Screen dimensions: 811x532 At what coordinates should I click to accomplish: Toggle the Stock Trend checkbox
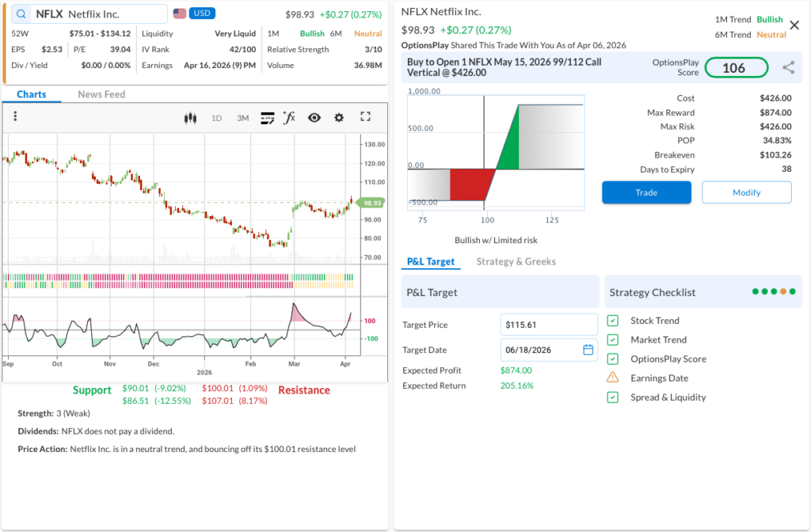click(613, 321)
